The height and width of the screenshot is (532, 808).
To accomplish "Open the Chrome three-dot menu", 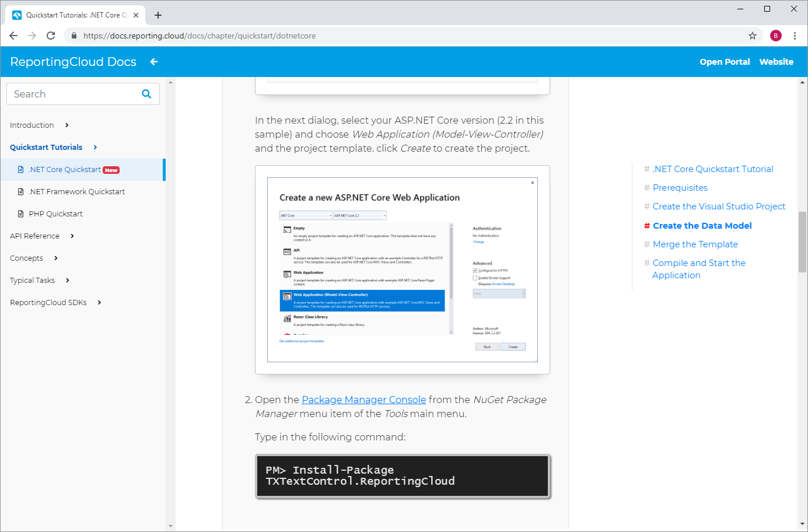I will coord(795,36).
